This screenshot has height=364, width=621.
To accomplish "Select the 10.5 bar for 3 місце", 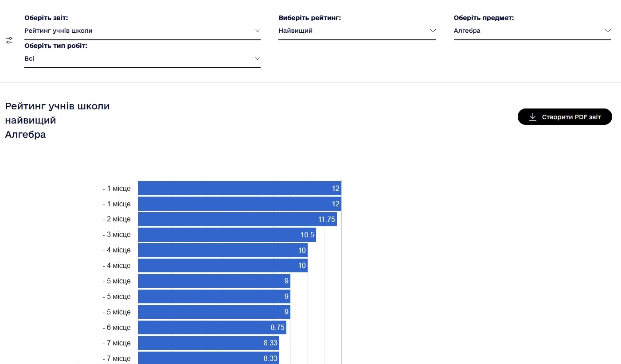I will point(227,235).
